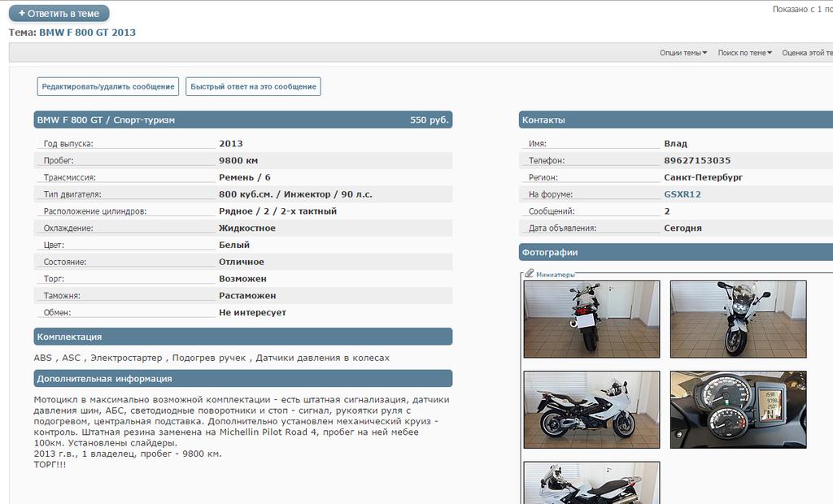The image size is (833, 504).
Task: Open the BMW F 800 GT 2013 topic title link
Action: pos(87,33)
